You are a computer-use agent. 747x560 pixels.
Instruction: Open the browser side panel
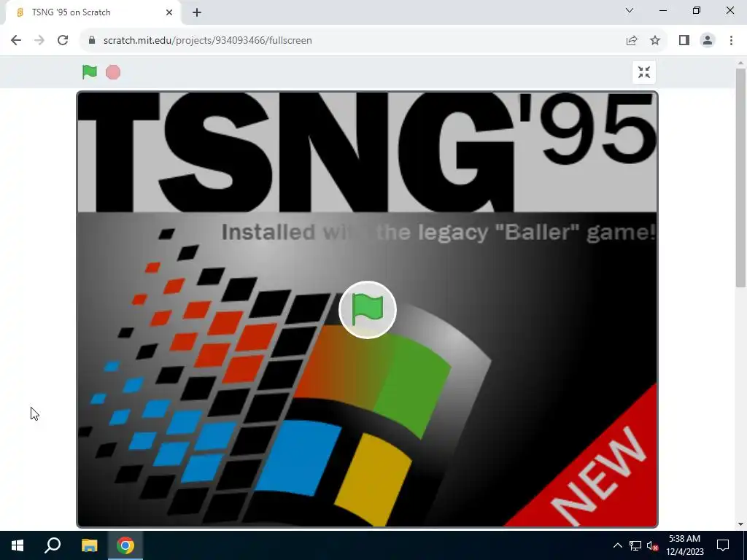pyautogui.click(x=684, y=41)
